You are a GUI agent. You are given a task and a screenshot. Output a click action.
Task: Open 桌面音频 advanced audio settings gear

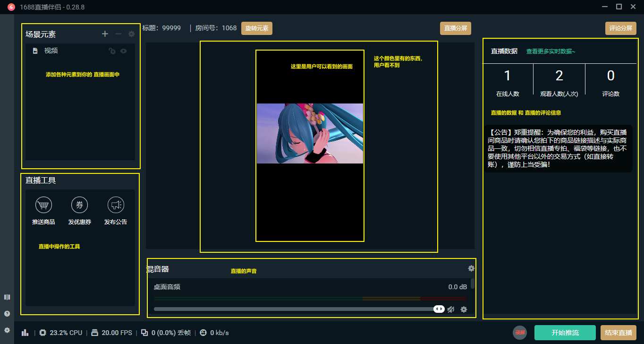tap(464, 309)
